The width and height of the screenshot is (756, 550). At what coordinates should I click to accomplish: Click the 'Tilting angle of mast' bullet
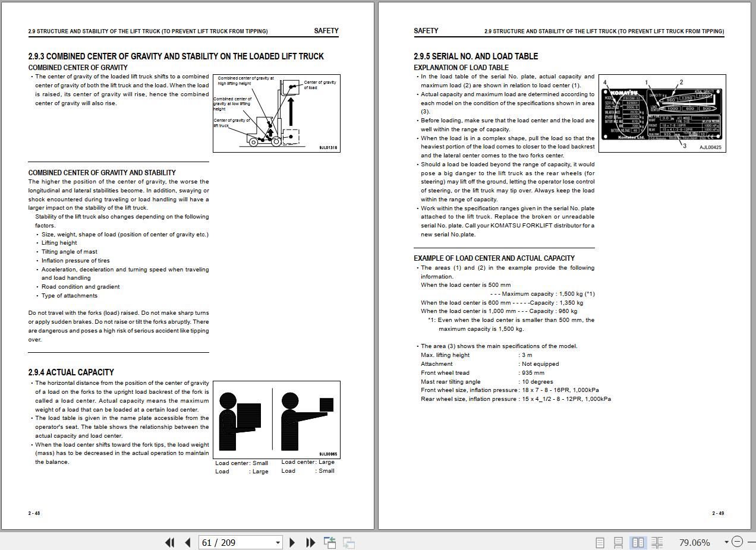[69, 252]
